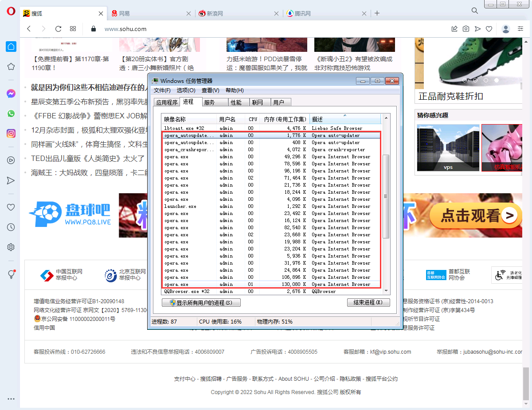Screen dimensions: 532x410
Task: Reload the sohu.com page
Action: coord(58,29)
